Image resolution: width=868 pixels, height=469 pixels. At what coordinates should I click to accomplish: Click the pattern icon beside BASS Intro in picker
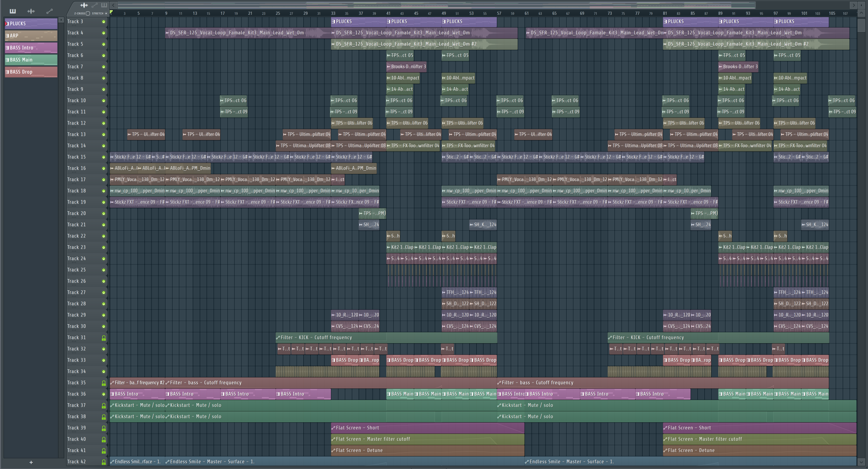point(7,47)
